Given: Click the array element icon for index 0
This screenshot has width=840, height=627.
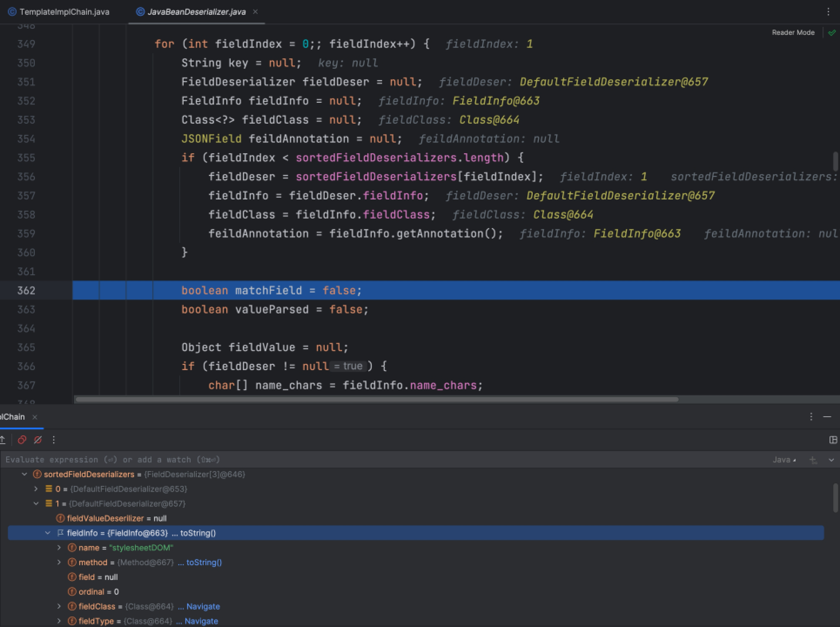Looking at the screenshot, I should tap(49, 489).
